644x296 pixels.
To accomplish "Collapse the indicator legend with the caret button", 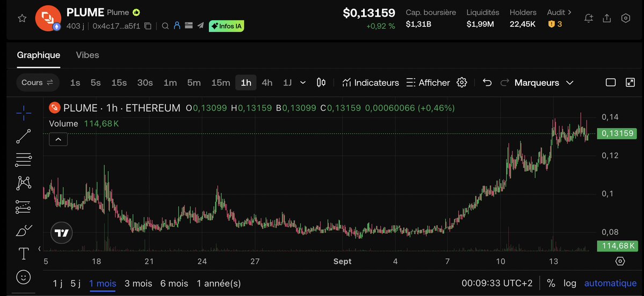I will tap(59, 140).
